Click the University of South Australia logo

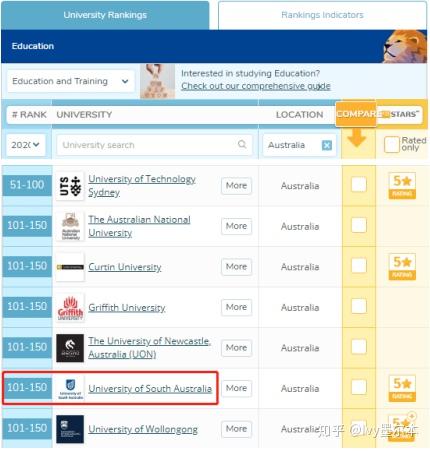pos(70,389)
